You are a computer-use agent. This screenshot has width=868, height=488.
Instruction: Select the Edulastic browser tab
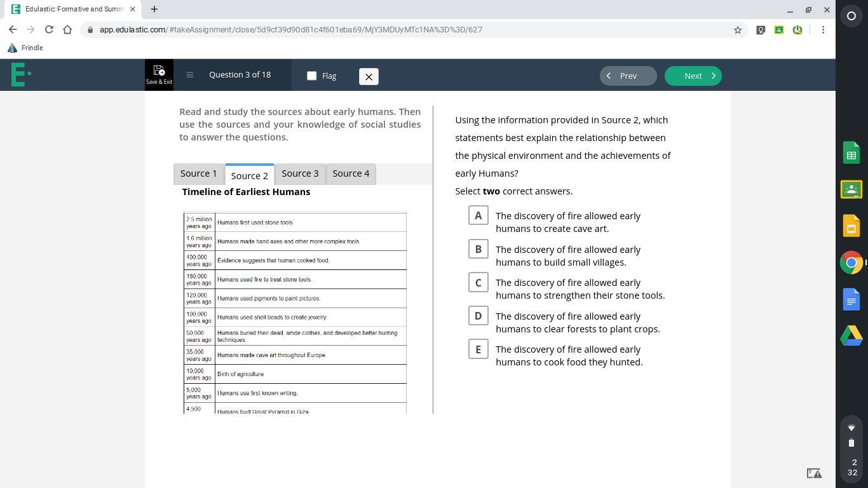[x=74, y=10]
